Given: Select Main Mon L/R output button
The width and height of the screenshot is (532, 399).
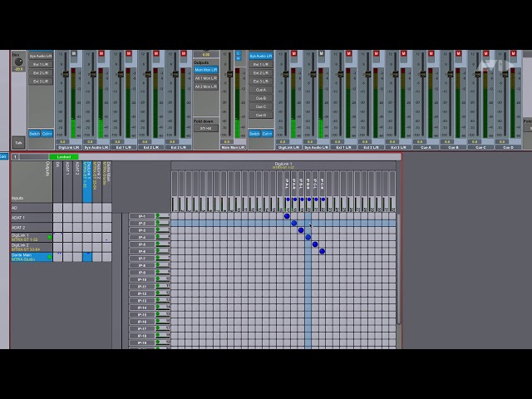Looking at the screenshot, I should point(206,70).
